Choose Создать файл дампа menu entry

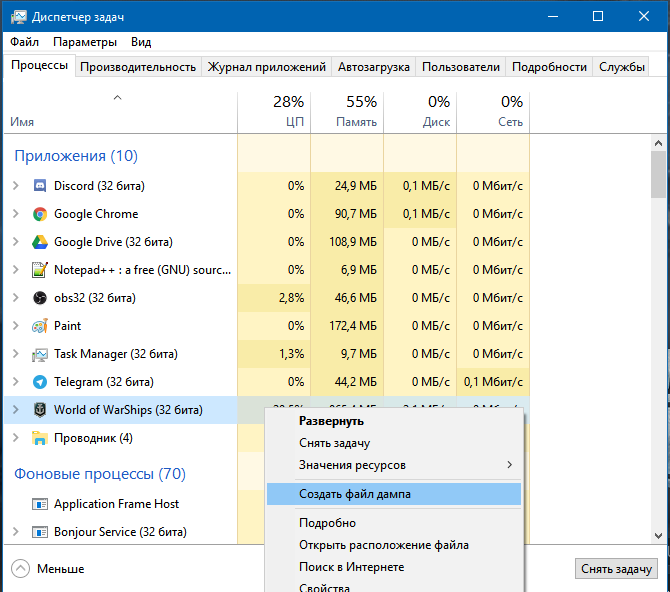tap(394, 494)
